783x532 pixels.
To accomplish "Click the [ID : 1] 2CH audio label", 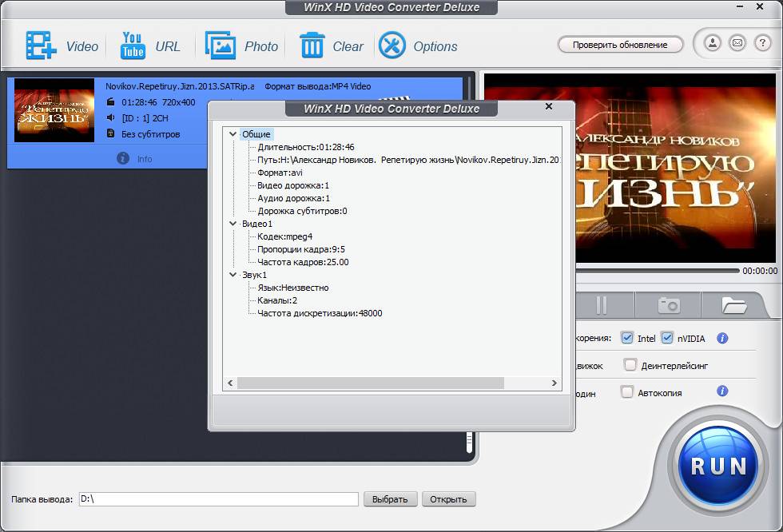I will pyautogui.click(x=145, y=117).
